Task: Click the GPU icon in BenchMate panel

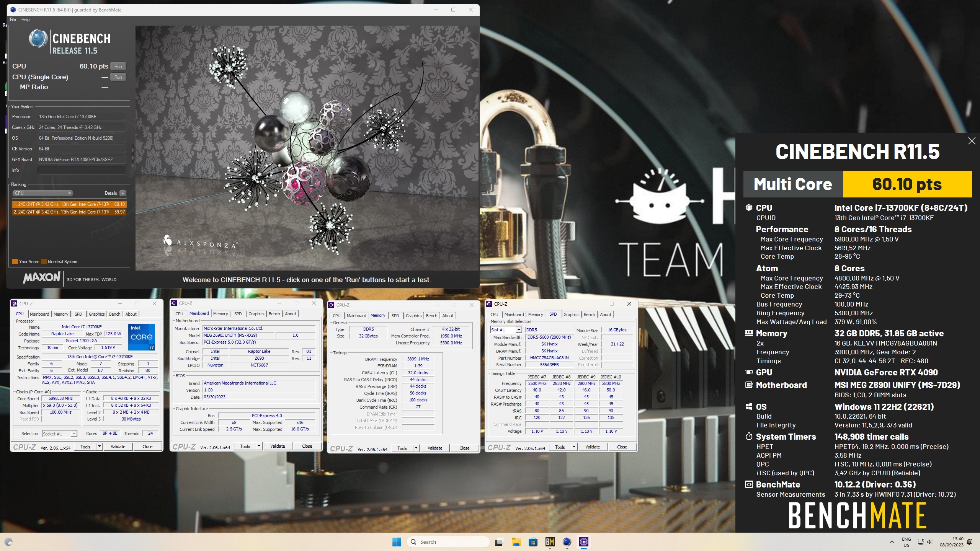Action: (x=749, y=372)
